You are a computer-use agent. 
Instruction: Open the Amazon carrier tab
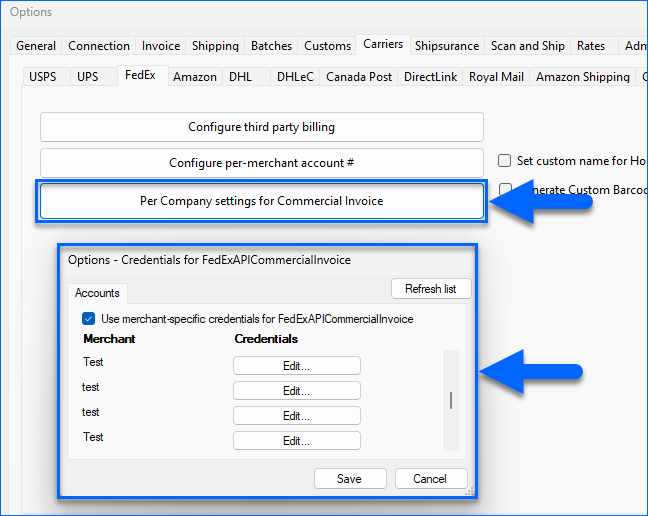point(195,76)
